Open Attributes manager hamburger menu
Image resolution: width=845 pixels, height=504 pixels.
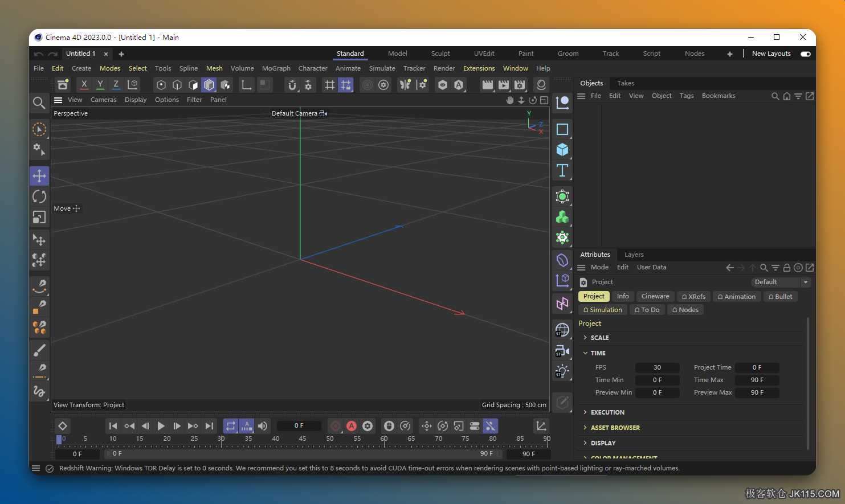coord(581,268)
